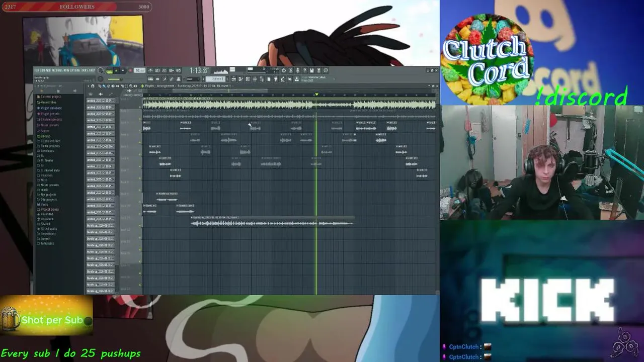
Task: Toggle pattern/song mode switch
Action: tap(109, 70)
